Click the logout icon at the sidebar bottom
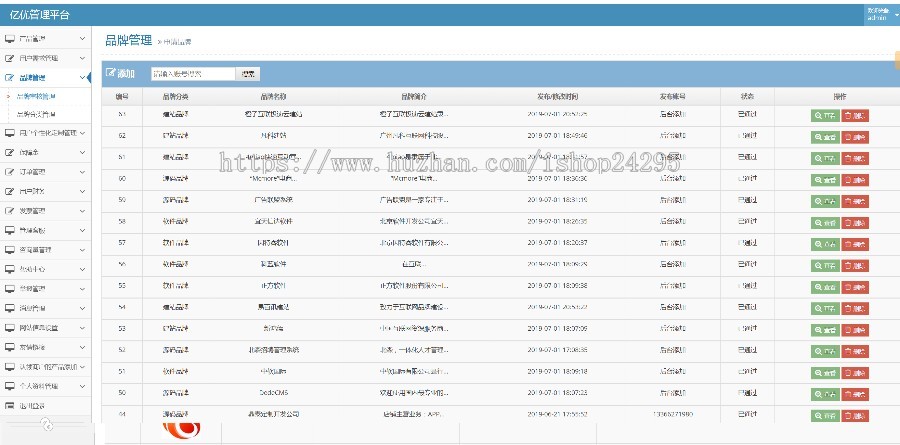 click(9, 406)
